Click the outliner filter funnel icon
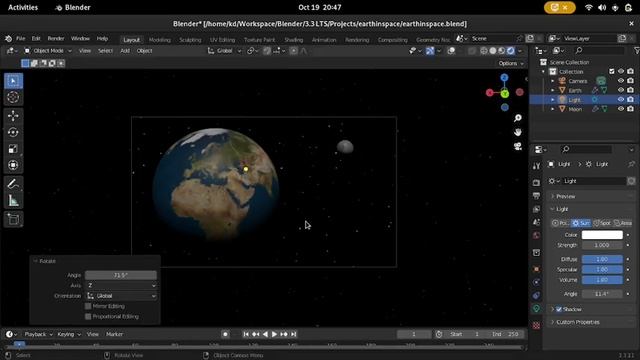This screenshot has width=640, height=360. [x=636, y=51]
